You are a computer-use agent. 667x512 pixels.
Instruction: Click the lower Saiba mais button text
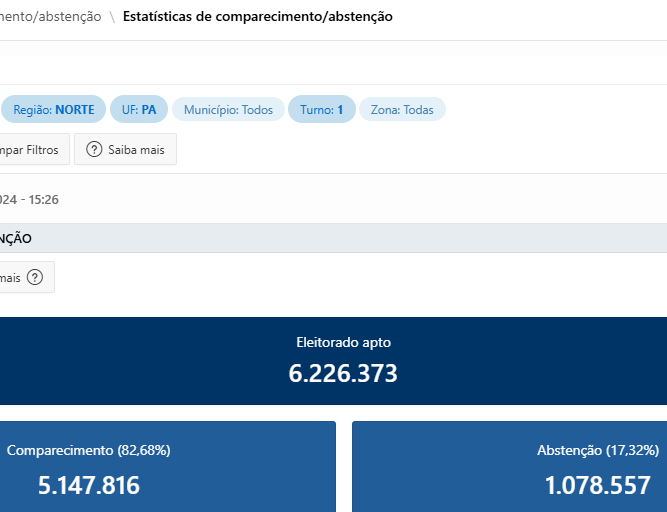pyautogui.click(x=11, y=278)
